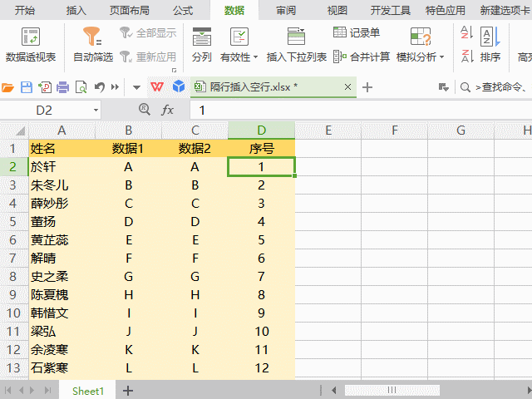Click 插入下拉列表 insert dropdown list
Image resolution: width=532 pixels, height=399 pixels.
click(296, 45)
